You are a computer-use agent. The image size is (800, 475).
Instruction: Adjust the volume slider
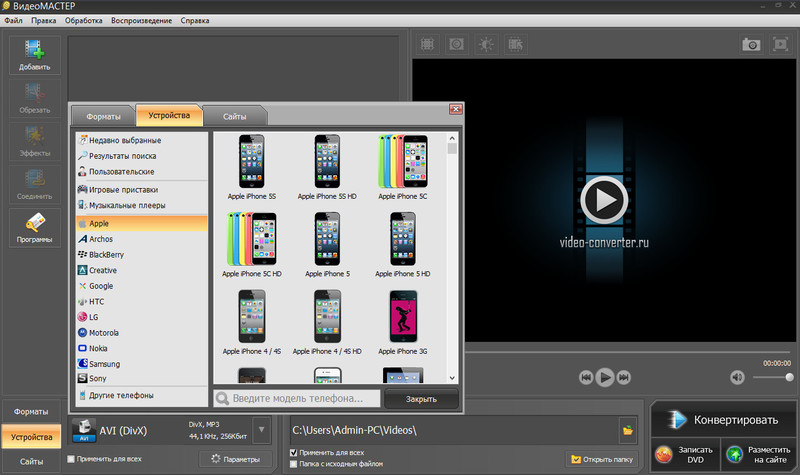(x=772, y=377)
